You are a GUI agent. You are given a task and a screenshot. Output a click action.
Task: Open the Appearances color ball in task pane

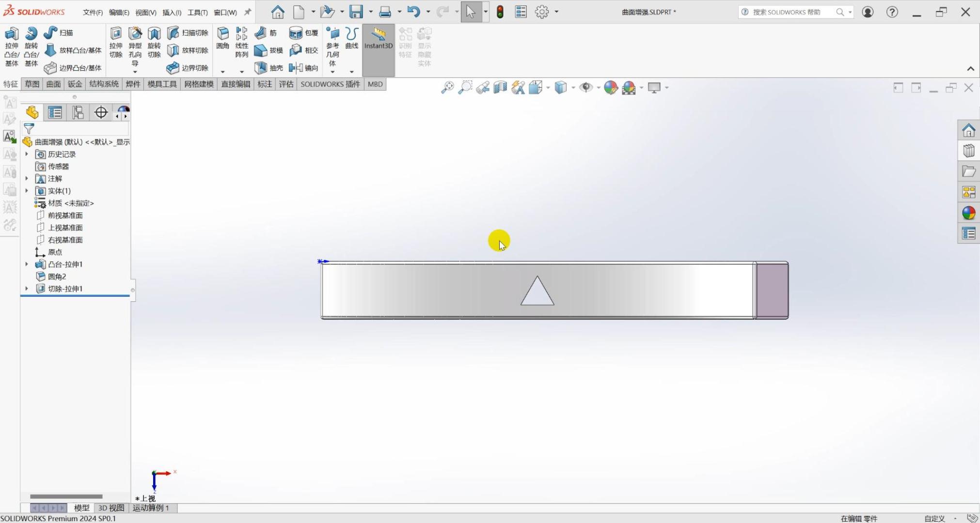point(968,213)
